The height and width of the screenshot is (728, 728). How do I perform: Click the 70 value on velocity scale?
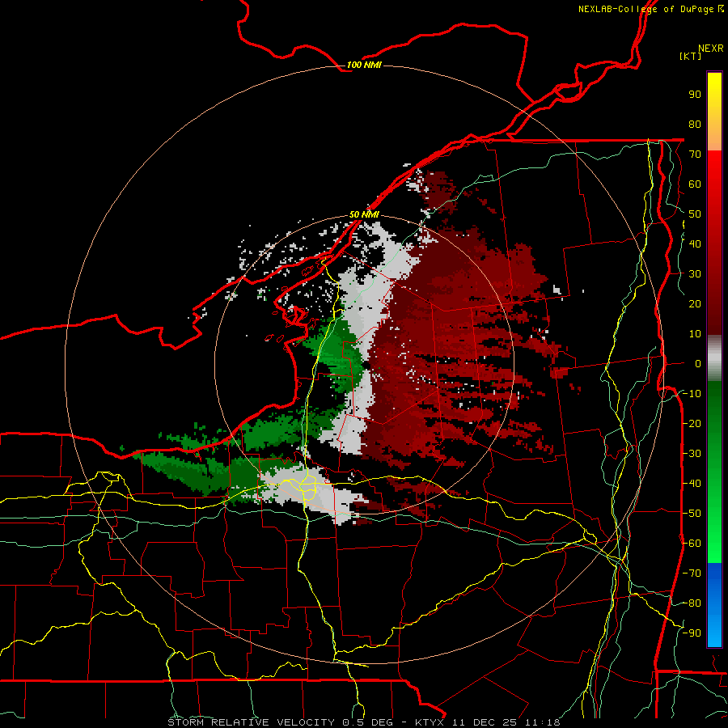click(x=695, y=154)
